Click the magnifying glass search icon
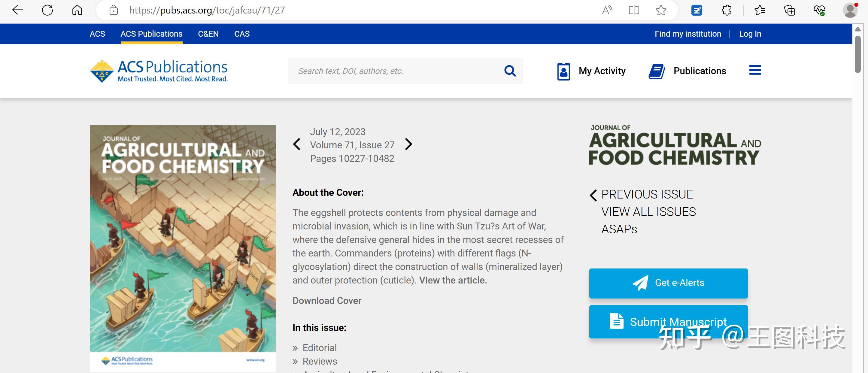Screen dimensions: 868x373 509,71
